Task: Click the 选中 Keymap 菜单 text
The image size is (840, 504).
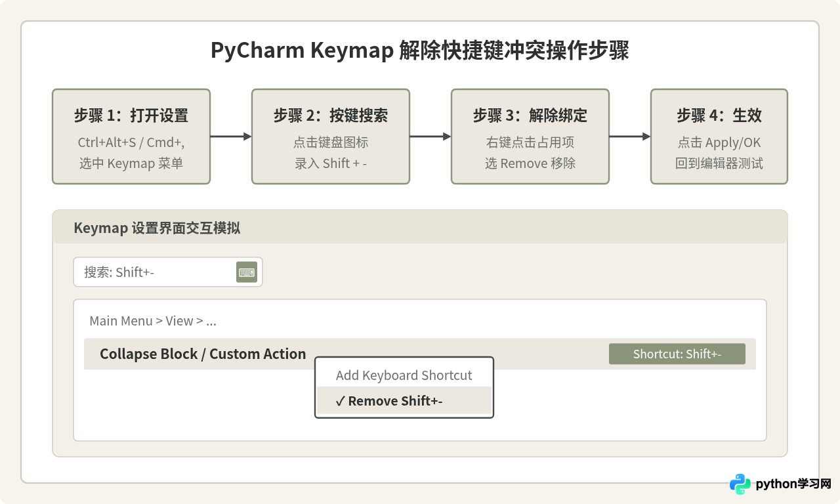Action: click(x=131, y=163)
